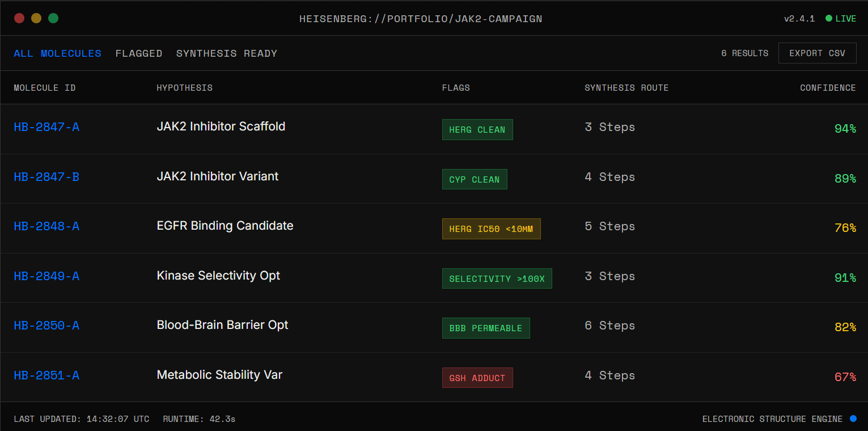Export results with Export CSV button
The width and height of the screenshot is (868, 431).
click(817, 53)
